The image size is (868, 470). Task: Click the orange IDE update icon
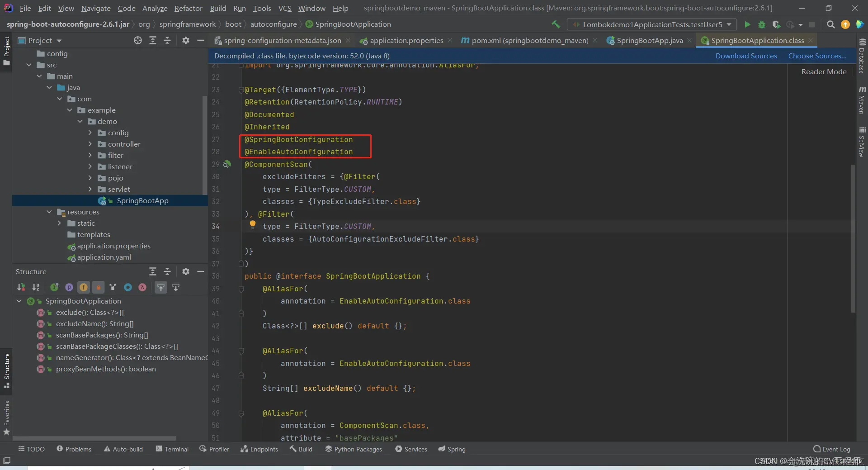pyautogui.click(x=845, y=24)
